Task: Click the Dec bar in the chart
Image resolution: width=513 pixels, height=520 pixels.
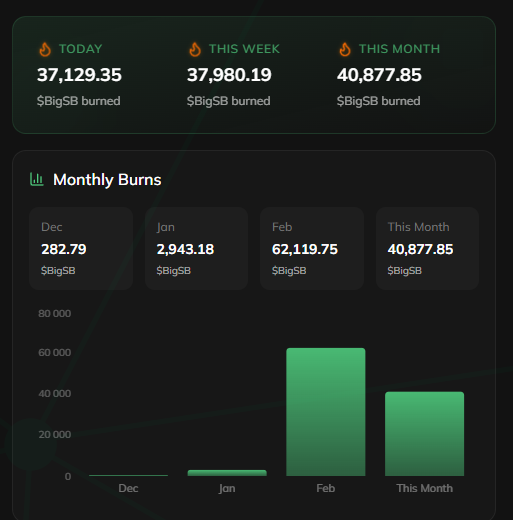Action: 128,475
